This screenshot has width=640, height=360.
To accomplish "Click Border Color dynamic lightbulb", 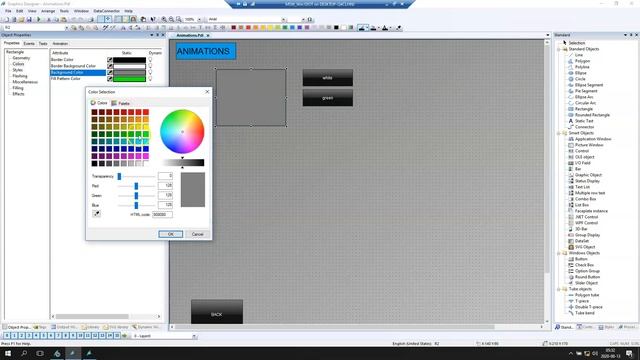I will [x=150, y=60].
